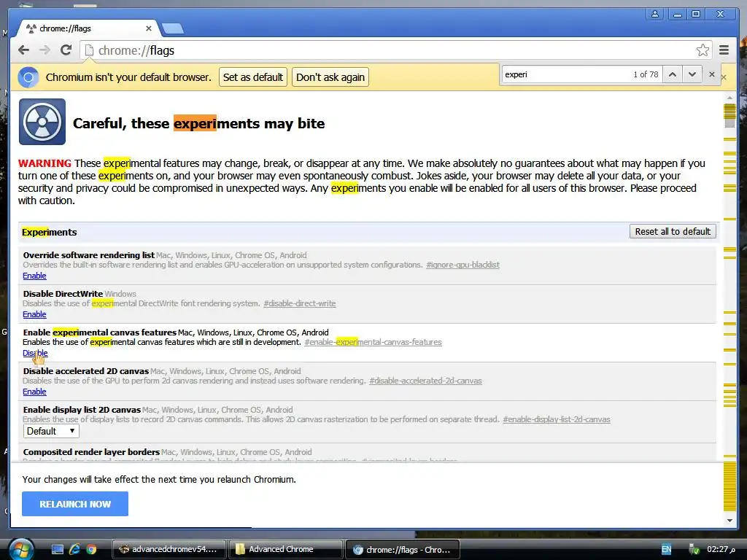
Task: Switch to advancedchromev54 taskbar window
Action: 169,550
